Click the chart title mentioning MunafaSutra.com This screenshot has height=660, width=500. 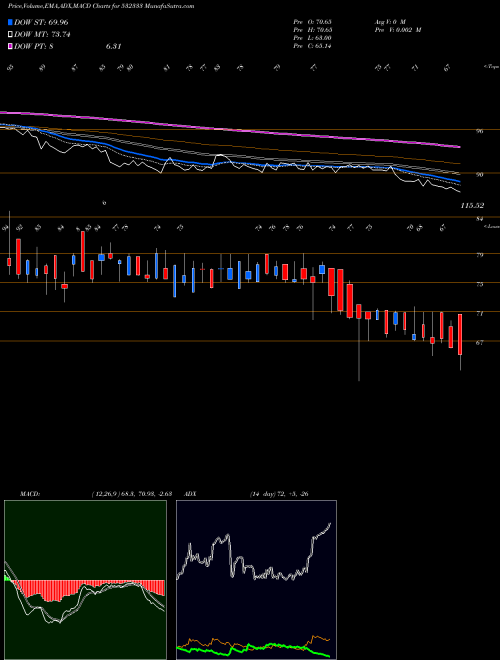[x=101, y=6]
